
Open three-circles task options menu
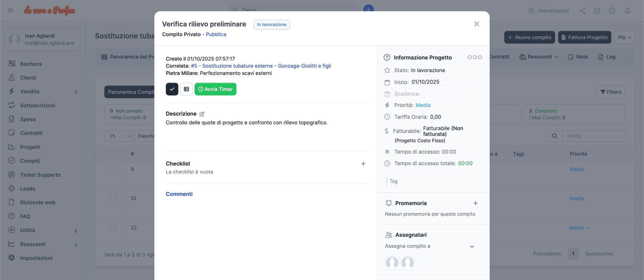click(x=475, y=57)
